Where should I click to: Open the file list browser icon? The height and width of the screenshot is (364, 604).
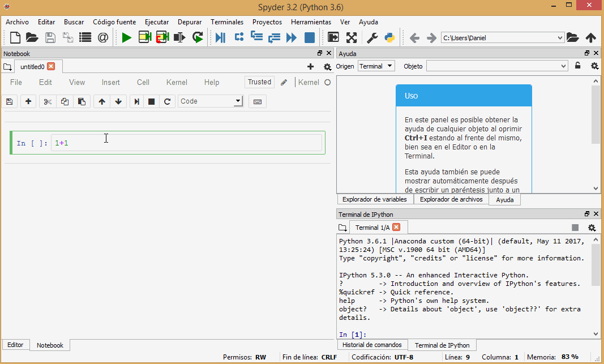tap(85, 37)
